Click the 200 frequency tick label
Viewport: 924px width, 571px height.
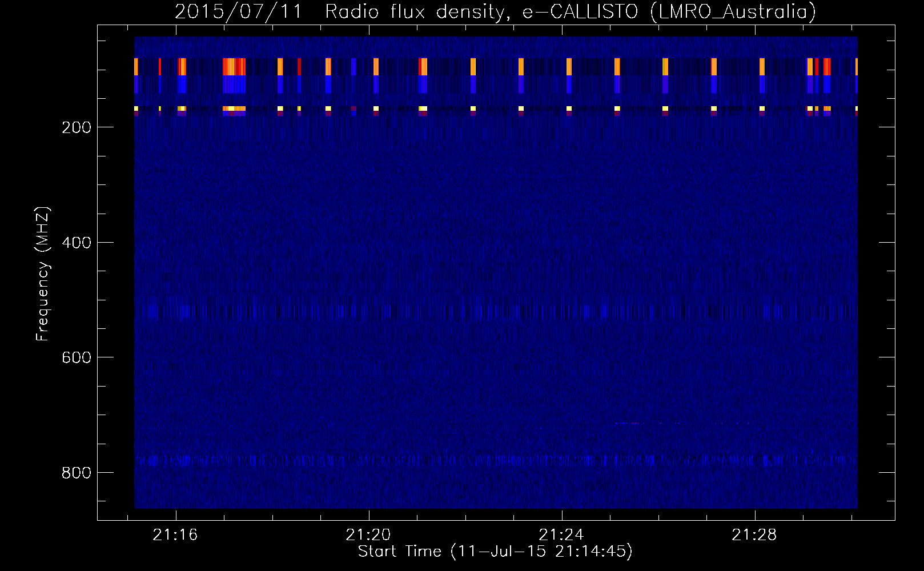(77, 127)
